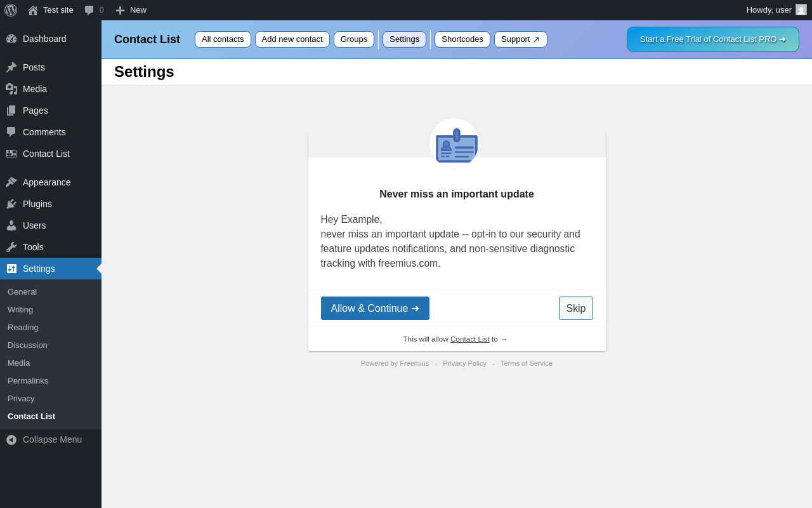
Task: Click the Appearance paintbrush icon
Action: click(11, 182)
